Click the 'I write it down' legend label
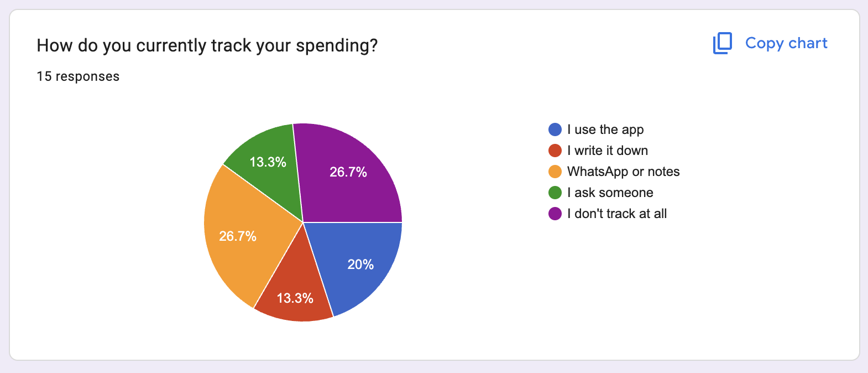 (x=608, y=151)
